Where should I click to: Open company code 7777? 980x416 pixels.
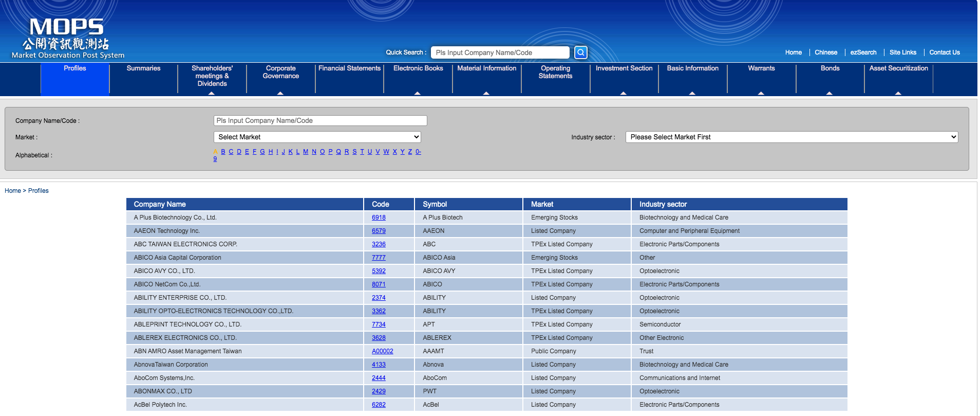[379, 258]
